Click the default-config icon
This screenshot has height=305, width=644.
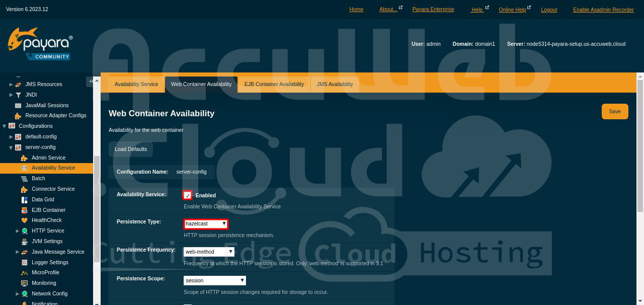[x=18, y=136]
